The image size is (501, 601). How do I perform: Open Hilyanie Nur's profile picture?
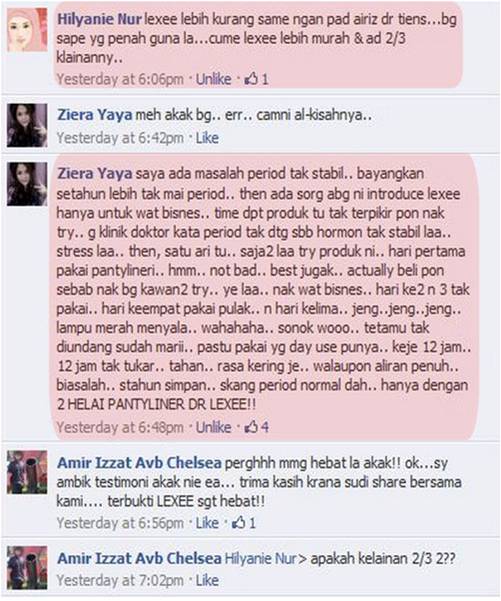coord(27,30)
